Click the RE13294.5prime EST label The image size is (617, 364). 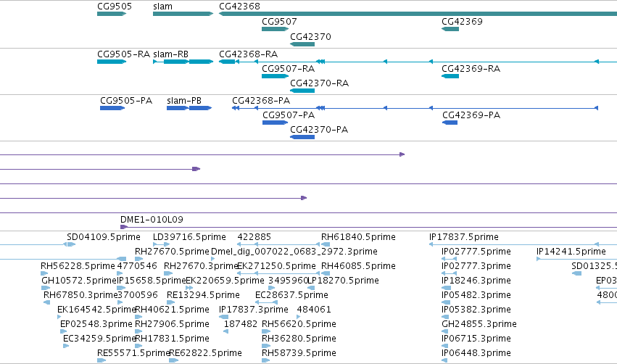[203, 294]
